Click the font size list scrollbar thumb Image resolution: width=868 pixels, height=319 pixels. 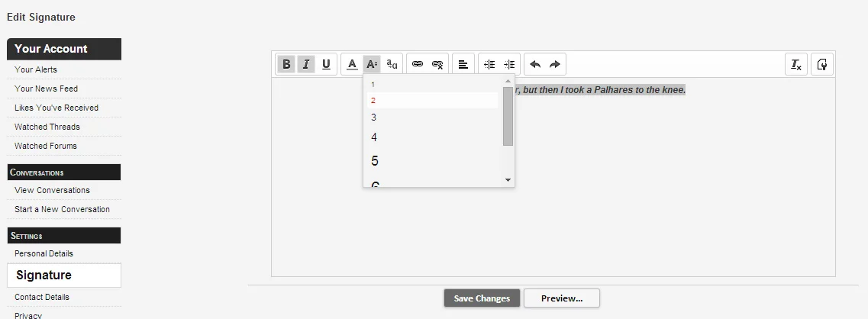pyautogui.click(x=508, y=116)
